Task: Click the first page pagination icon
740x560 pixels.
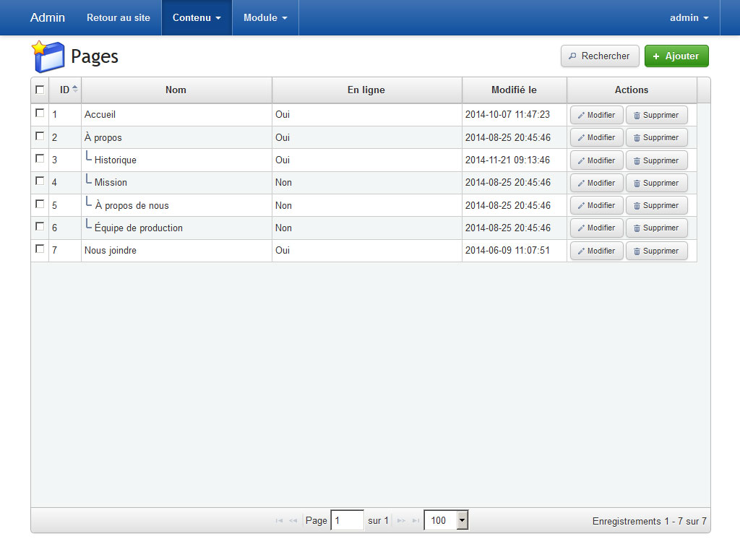Action: point(279,521)
